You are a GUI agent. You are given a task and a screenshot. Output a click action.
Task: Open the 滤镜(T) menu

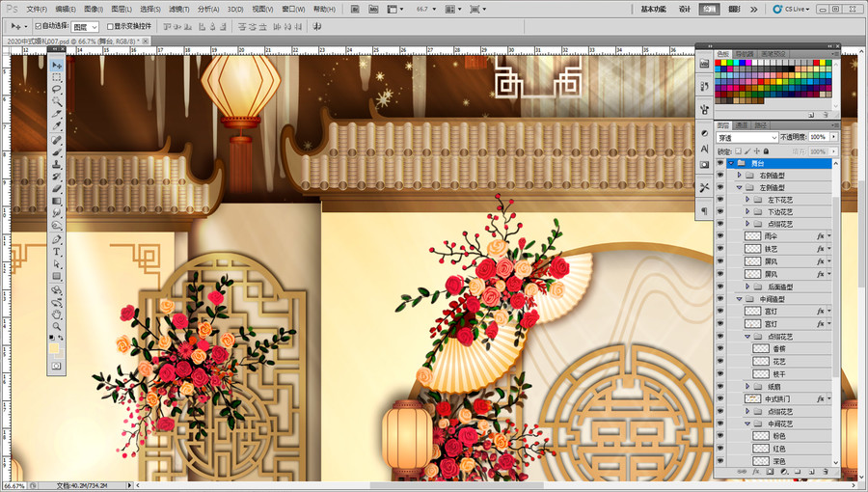point(178,10)
